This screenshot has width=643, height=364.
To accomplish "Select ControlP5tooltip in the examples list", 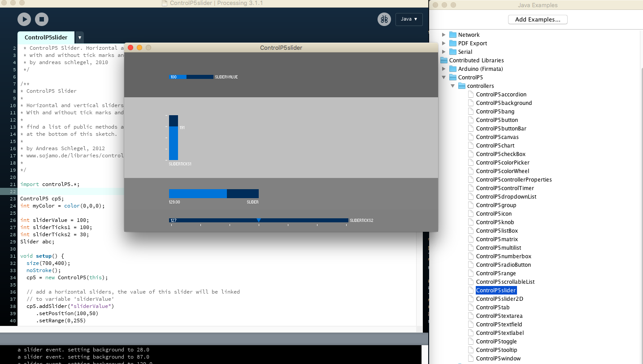I will tap(496, 350).
